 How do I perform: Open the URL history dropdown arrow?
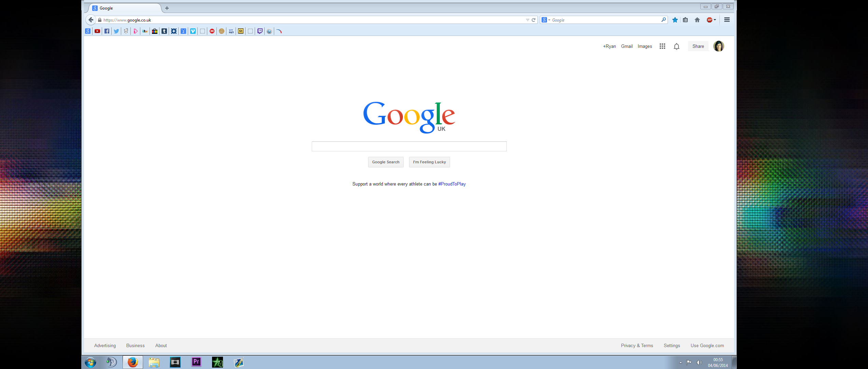[x=528, y=20]
